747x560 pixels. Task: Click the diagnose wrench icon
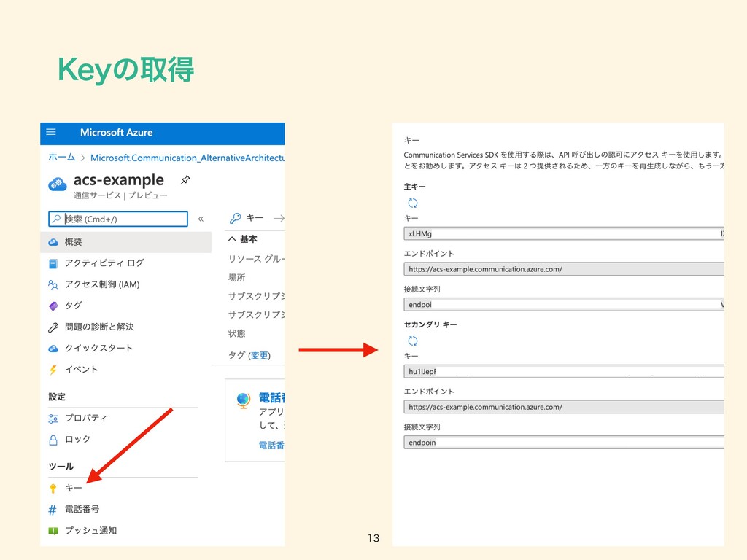click(x=53, y=327)
